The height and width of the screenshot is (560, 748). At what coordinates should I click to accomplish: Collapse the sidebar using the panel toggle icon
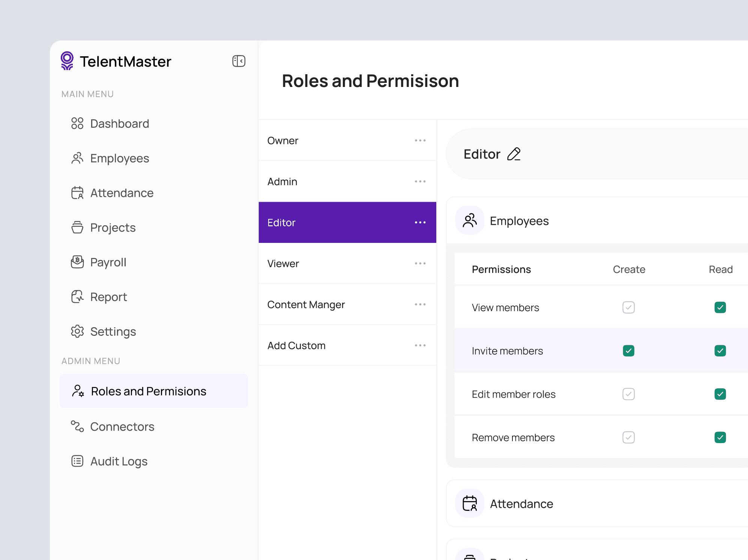click(x=239, y=61)
